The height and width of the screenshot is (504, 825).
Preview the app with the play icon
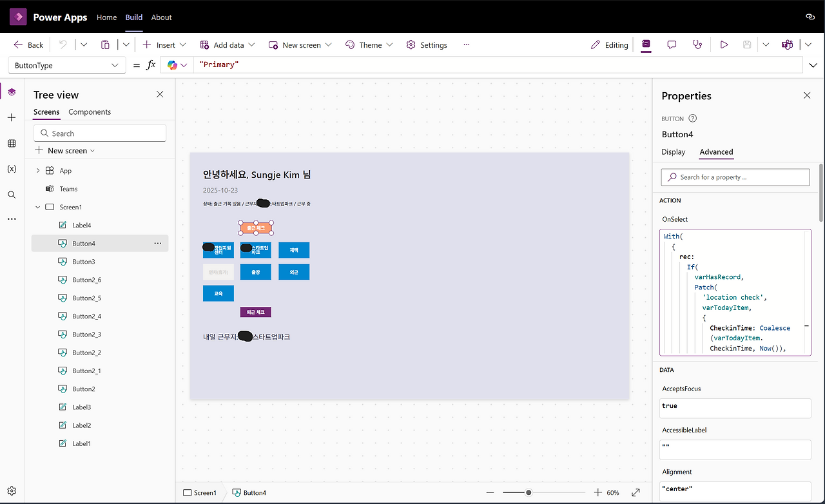coord(724,44)
